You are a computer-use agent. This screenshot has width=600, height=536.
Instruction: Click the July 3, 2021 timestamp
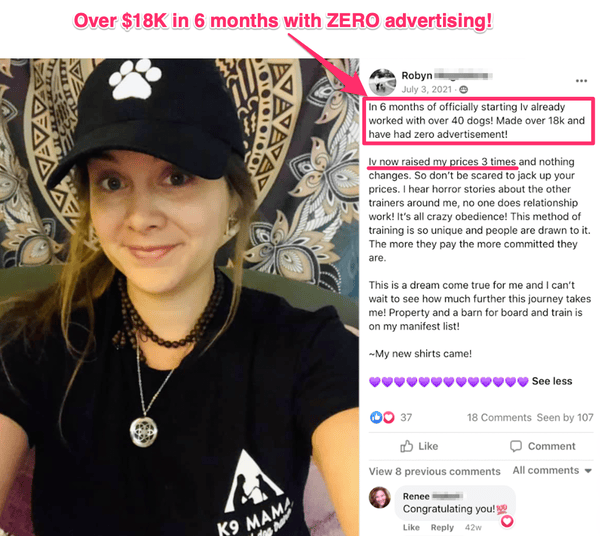point(426,90)
